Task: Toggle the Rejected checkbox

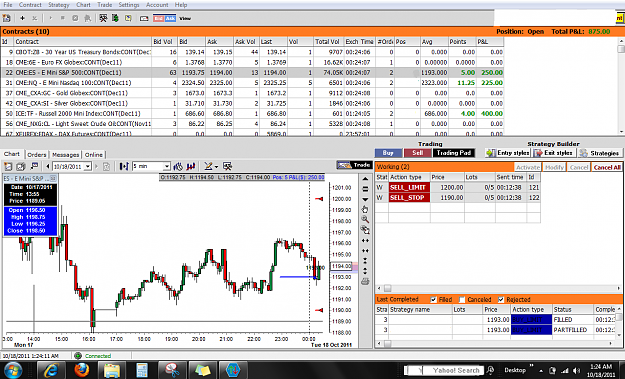Action: (x=501, y=299)
